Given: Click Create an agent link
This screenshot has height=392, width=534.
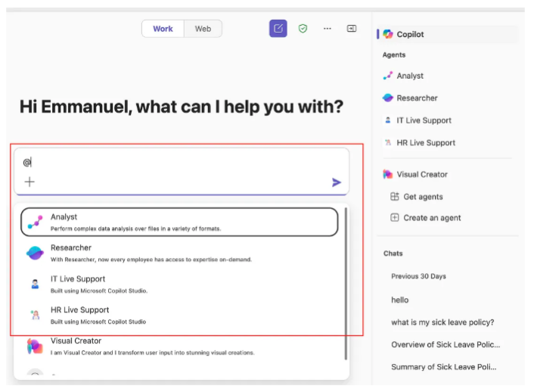Looking at the screenshot, I should coord(431,218).
